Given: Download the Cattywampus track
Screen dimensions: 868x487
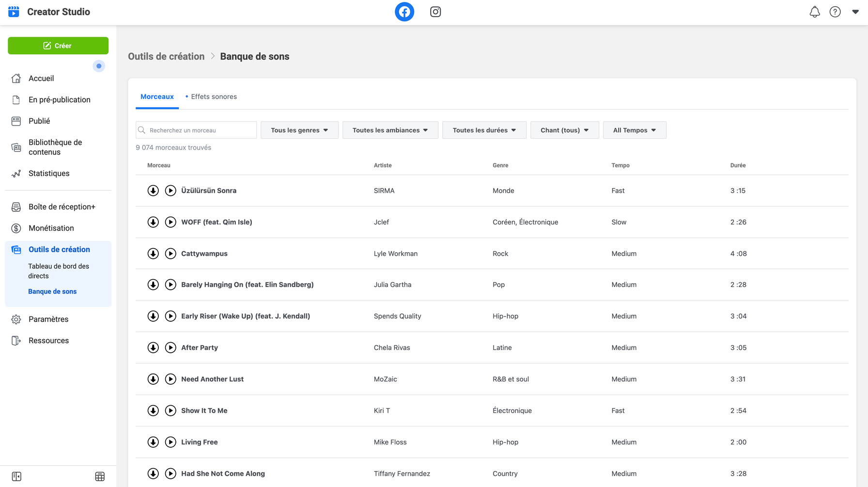Looking at the screenshot, I should 153,253.
